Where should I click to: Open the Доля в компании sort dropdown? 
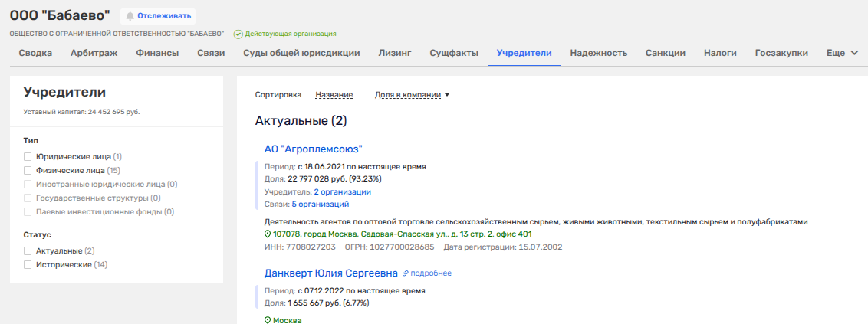click(412, 95)
